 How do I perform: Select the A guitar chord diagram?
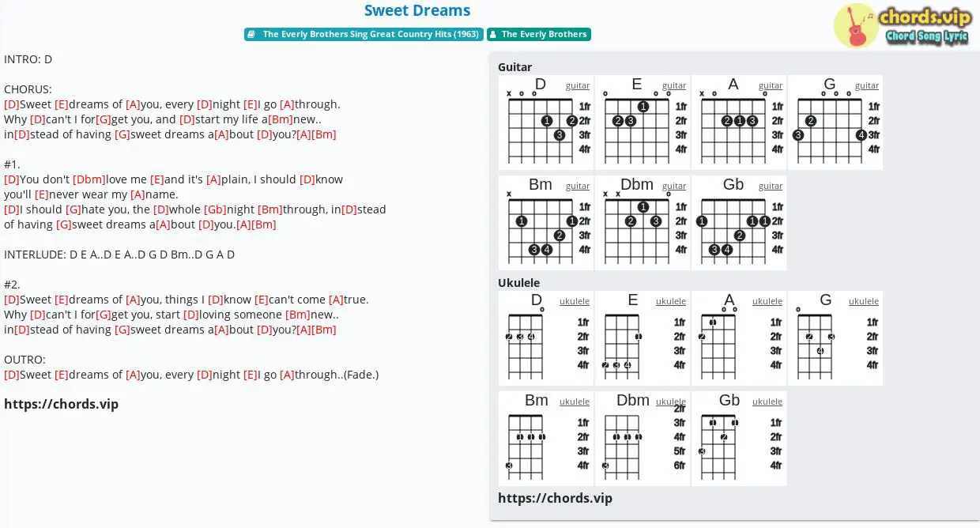(739, 123)
